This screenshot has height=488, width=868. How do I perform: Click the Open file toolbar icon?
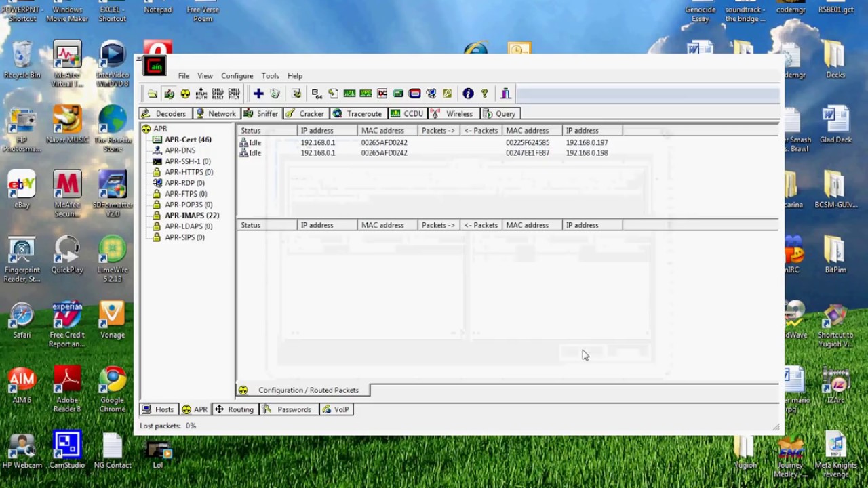153,94
